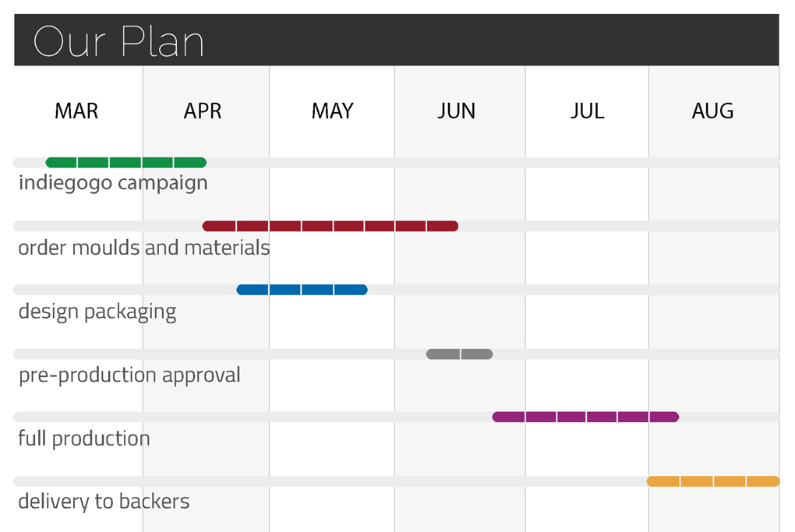Select the JUN month header
795x532 pixels.
(x=456, y=111)
